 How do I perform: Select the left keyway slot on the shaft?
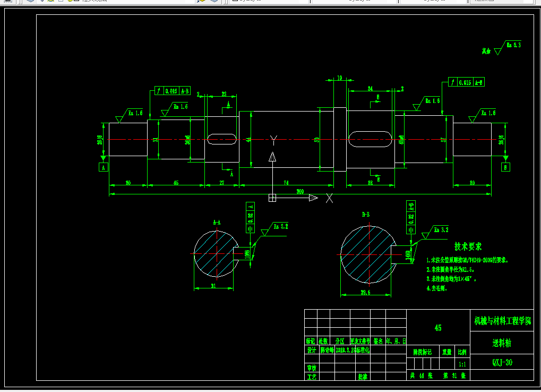point(222,139)
